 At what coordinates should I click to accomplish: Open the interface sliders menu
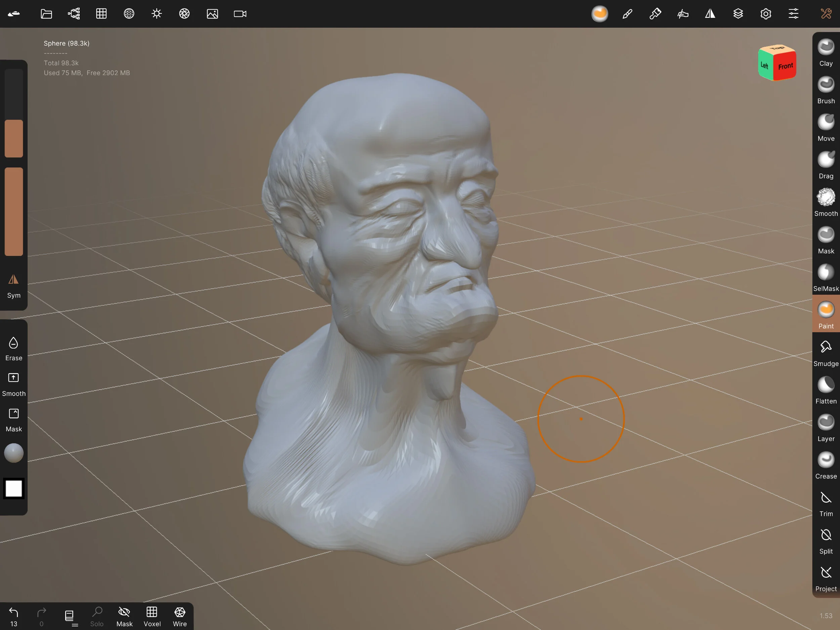coord(793,14)
